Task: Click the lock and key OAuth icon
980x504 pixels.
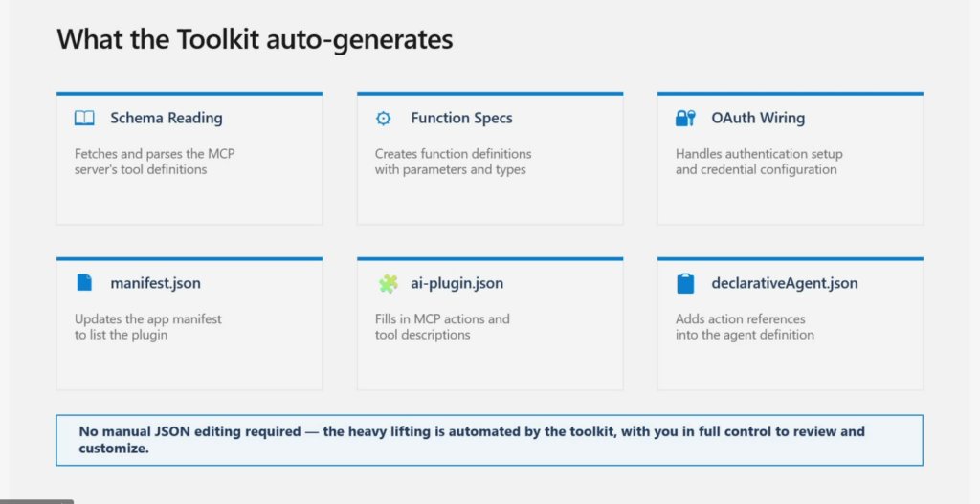Action: coord(685,119)
